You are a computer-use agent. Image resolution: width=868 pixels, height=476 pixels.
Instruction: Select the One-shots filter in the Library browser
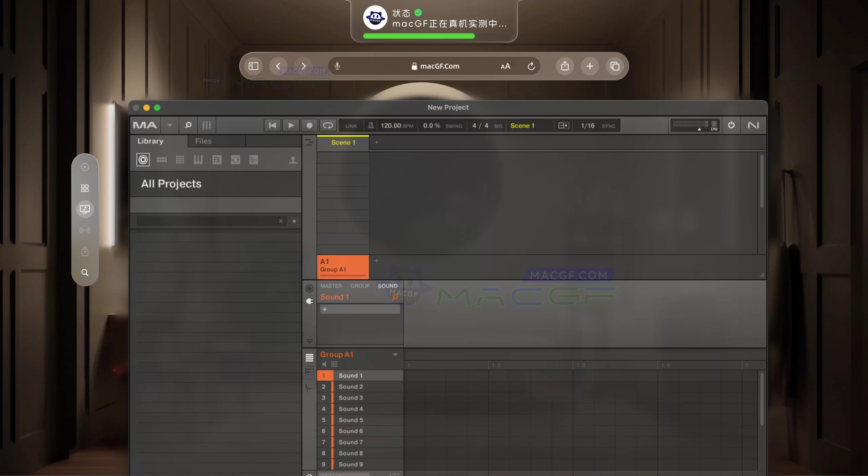pyautogui.click(x=254, y=160)
